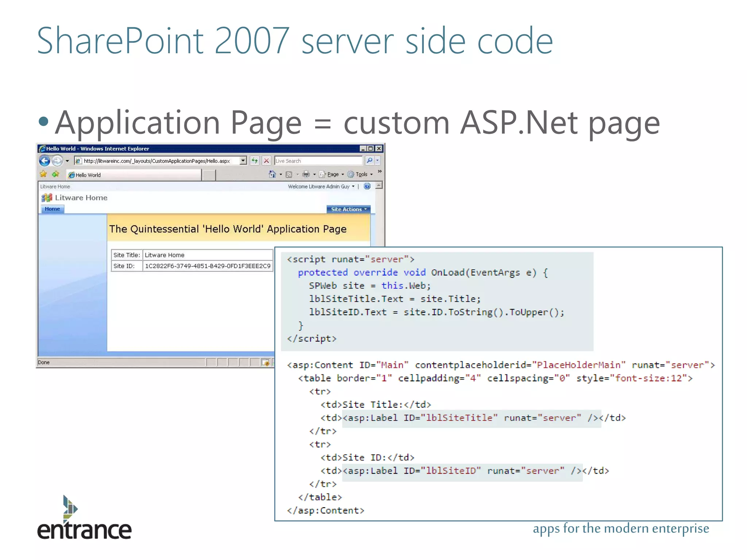Click the site ID GUID value
Screen dimensions: 747x560
coord(208,266)
